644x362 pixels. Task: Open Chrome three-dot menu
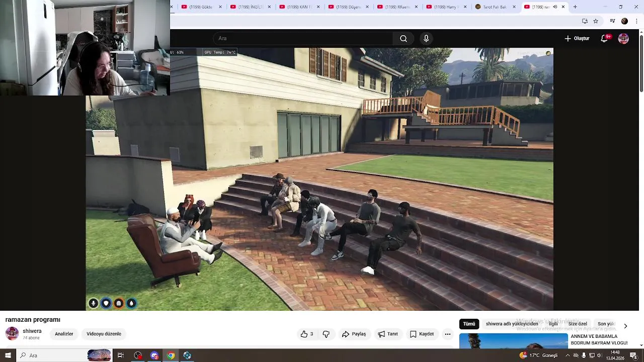[x=636, y=21]
